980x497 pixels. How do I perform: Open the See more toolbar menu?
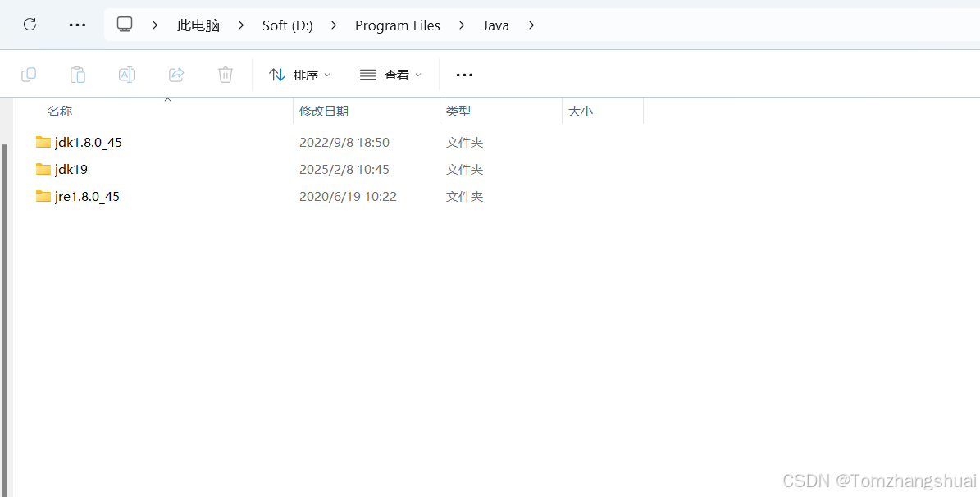(464, 75)
